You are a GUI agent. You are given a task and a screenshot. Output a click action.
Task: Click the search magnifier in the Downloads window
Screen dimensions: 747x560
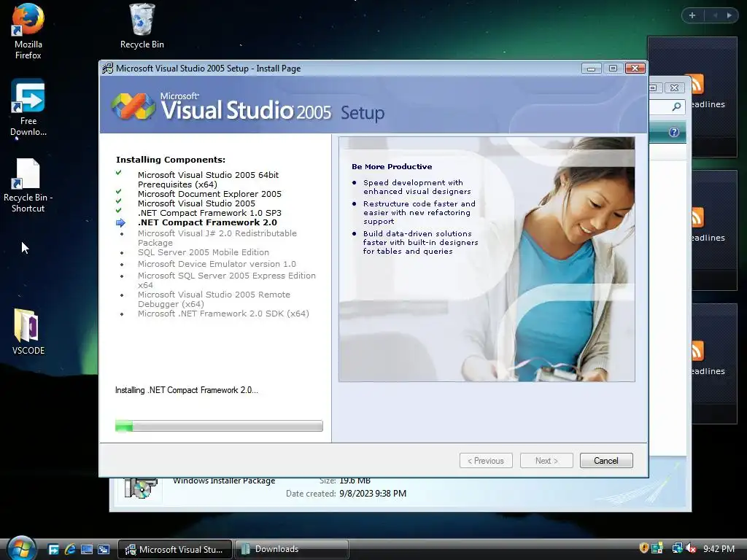(676, 106)
